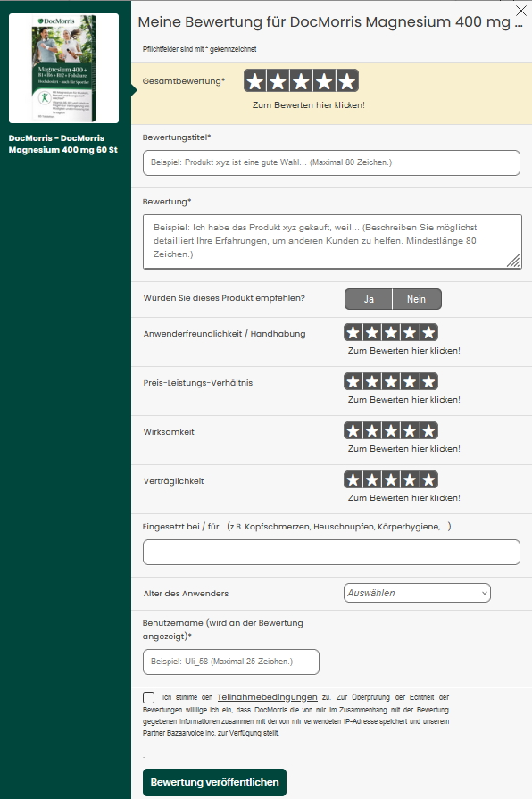The width and height of the screenshot is (532, 799).
Task: Click the product name DocMorris Magnesium 400 mg 60 St
Action: 63,144
